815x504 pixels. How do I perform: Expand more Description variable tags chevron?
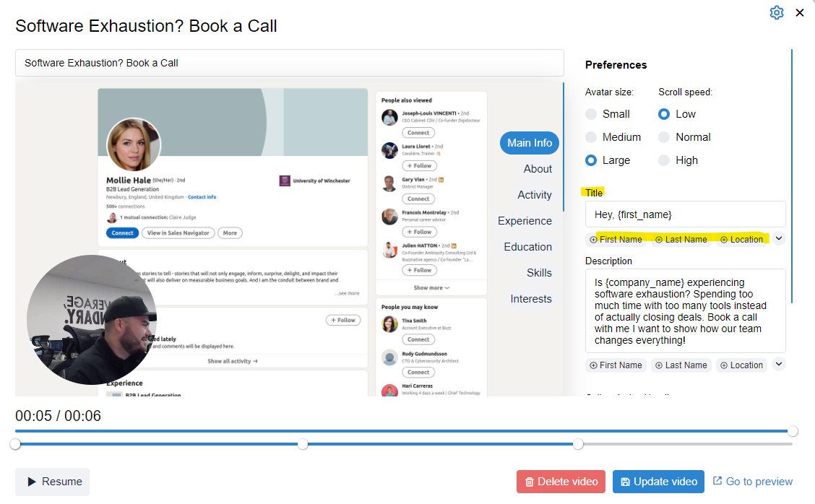779,364
